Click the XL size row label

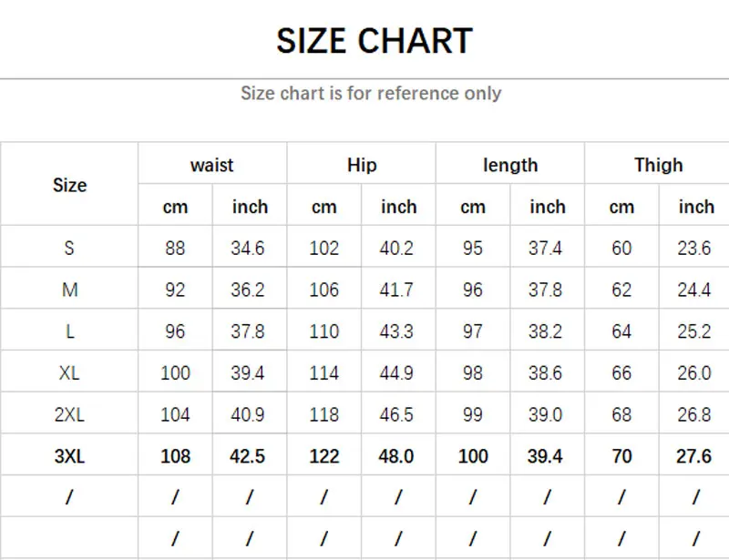(x=70, y=372)
